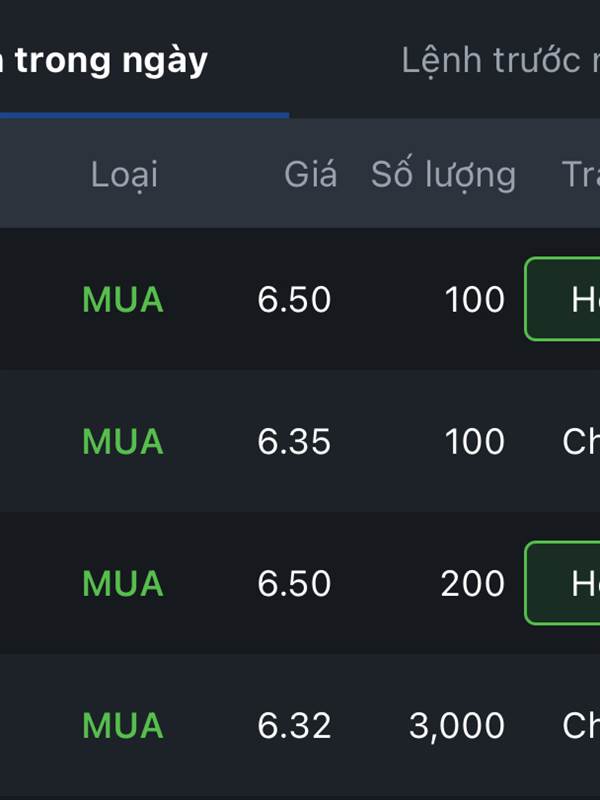Tap the 'Ch' status text of 6.35 order
The width and height of the screenshot is (600, 800).
pos(581,441)
